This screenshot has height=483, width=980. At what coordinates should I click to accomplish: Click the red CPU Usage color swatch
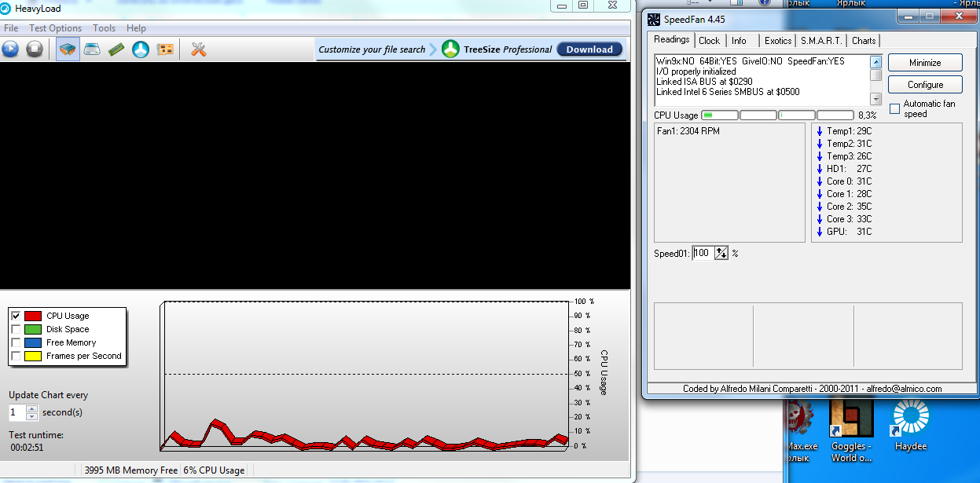pos(33,316)
